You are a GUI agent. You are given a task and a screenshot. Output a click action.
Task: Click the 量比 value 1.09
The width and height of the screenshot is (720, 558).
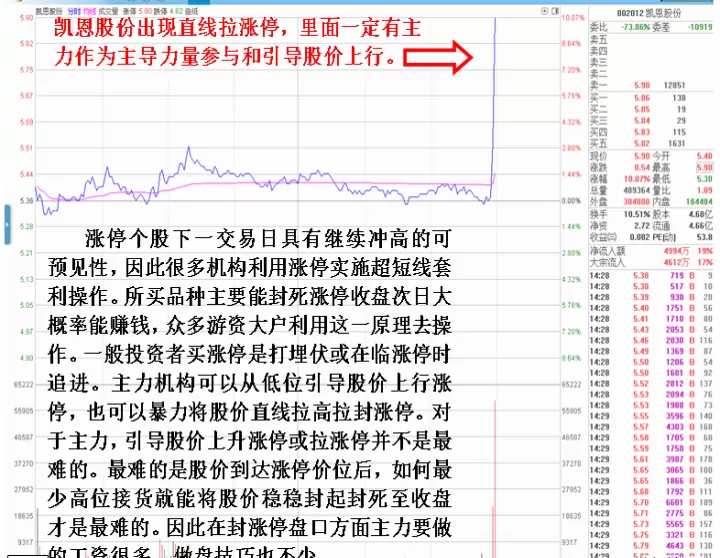point(704,190)
